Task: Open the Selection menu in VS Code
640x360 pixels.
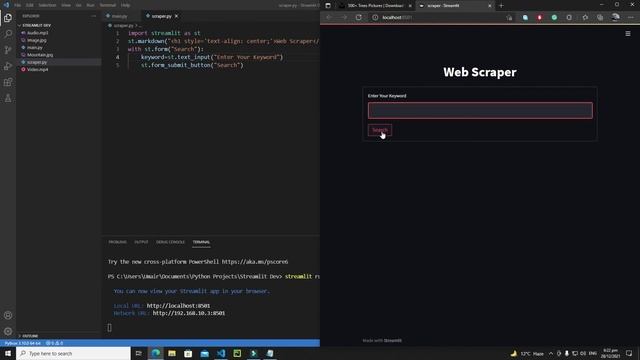Action: [47, 5]
